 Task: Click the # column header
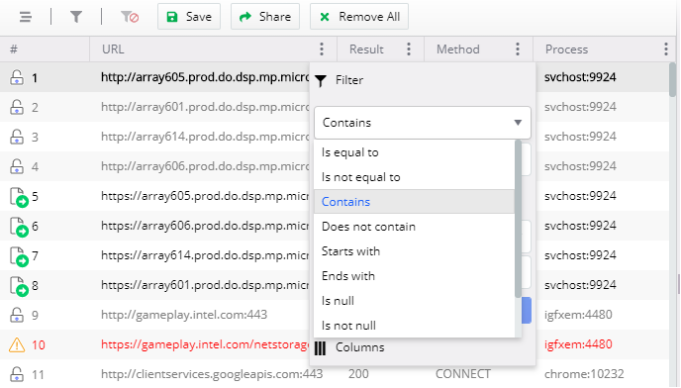tap(14, 49)
